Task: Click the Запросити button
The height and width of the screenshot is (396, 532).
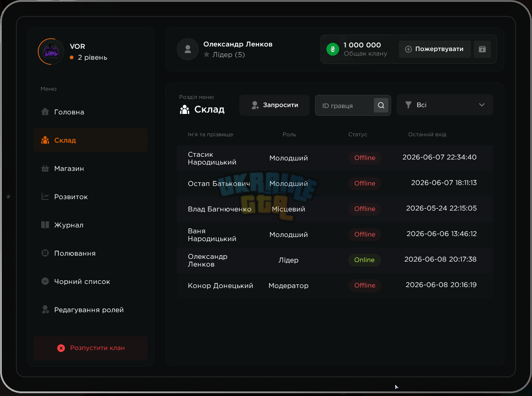Action: [x=274, y=105]
